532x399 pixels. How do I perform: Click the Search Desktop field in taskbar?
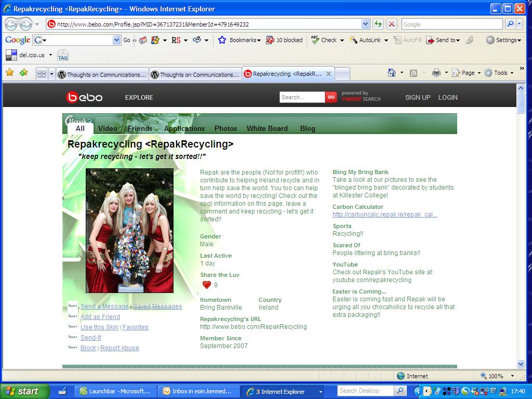366,391
